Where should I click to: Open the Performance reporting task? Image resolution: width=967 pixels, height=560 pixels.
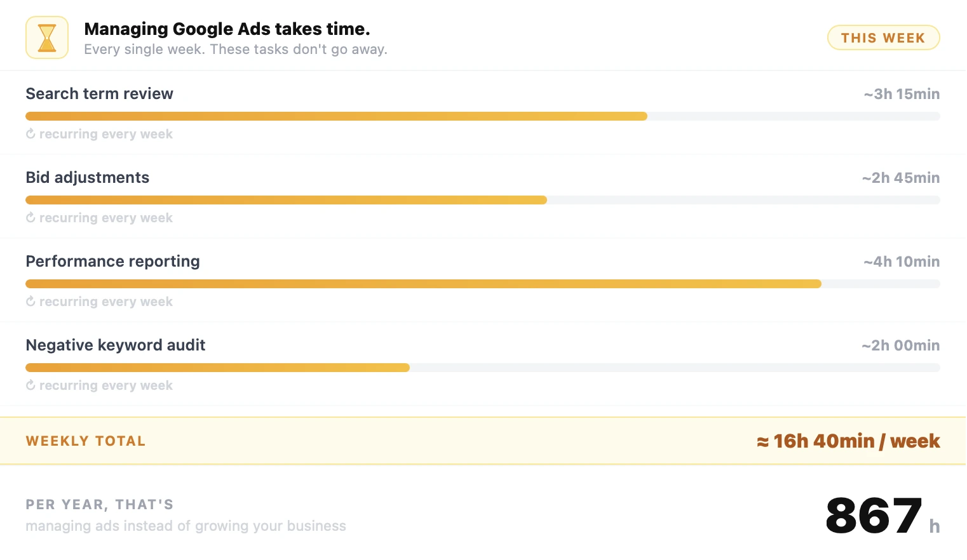(112, 261)
